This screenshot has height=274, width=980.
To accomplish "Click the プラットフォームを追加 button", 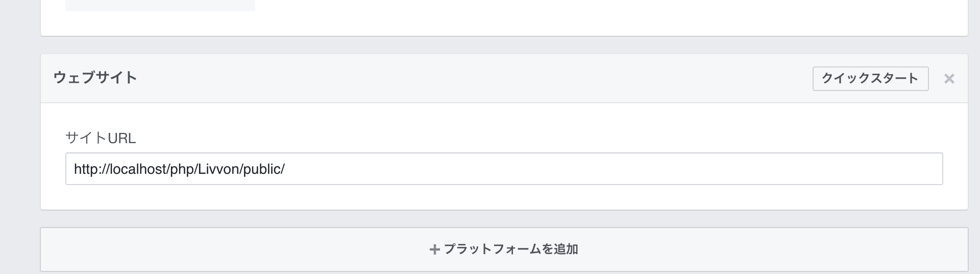I will [x=504, y=249].
